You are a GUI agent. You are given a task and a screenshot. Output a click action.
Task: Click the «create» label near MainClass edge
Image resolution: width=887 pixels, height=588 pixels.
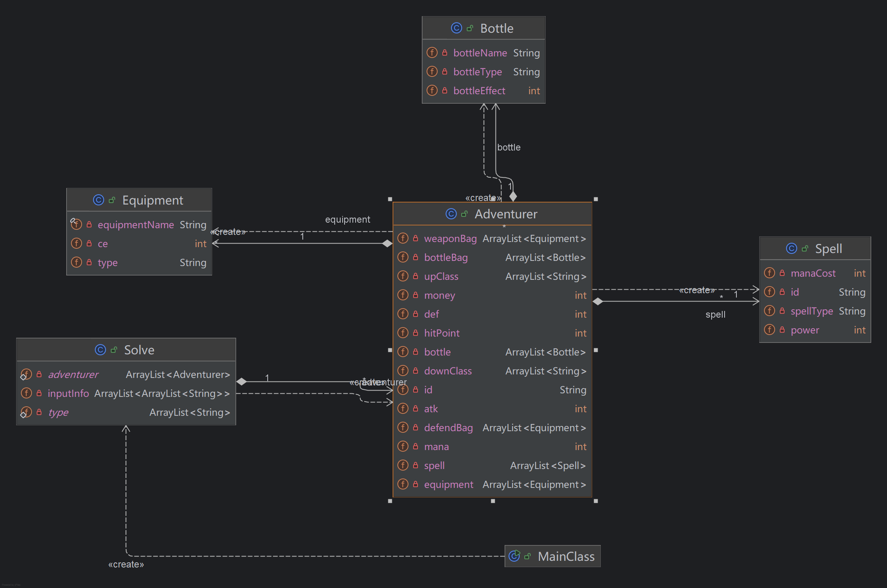126,564
